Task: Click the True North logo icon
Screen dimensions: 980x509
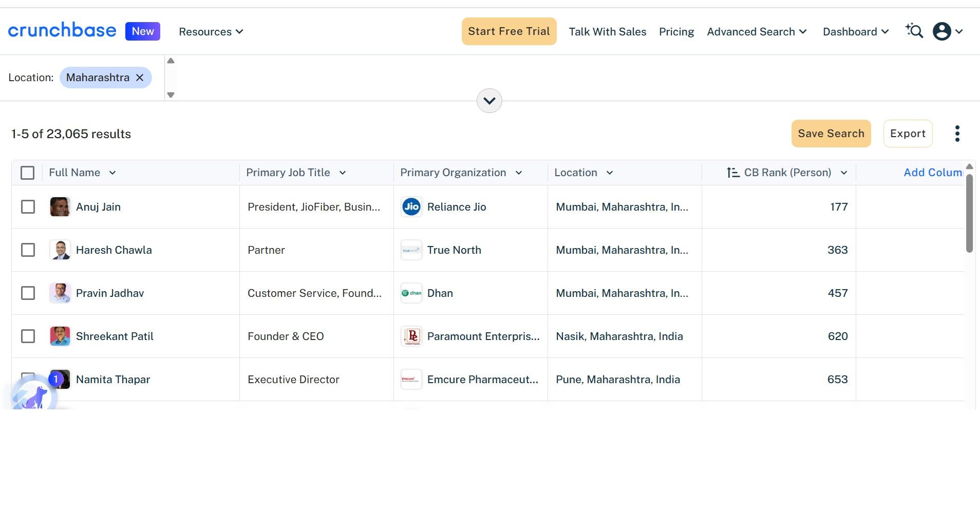Action: pos(411,250)
